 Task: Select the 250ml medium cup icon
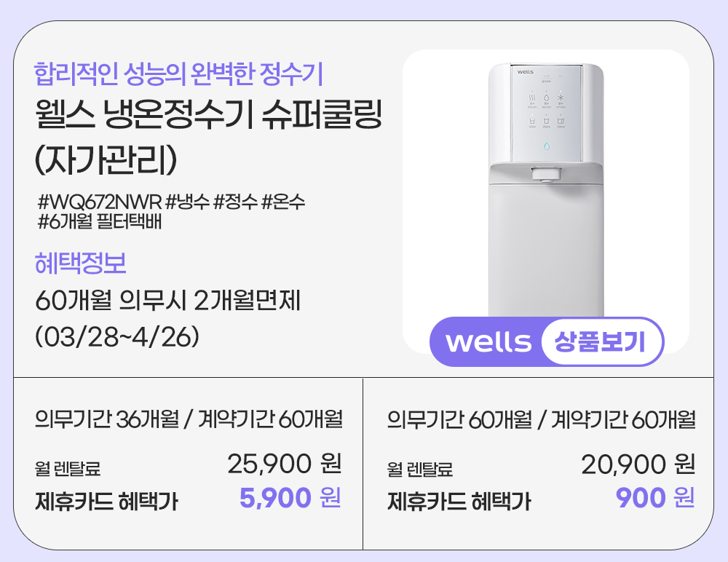(x=547, y=119)
